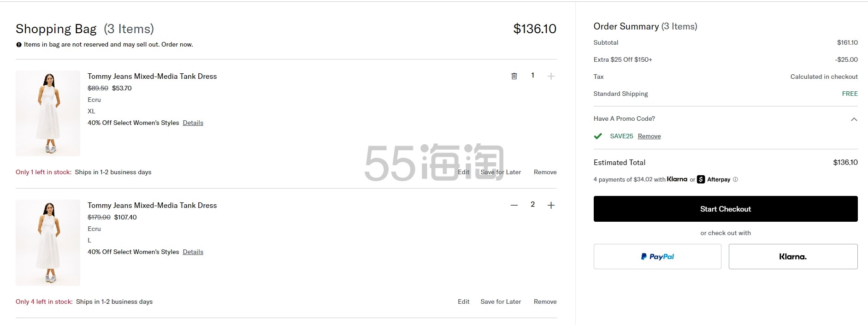The image size is (868, 325).
Task: Remove the SAVE25 promo code
Action: click(649, 136)
